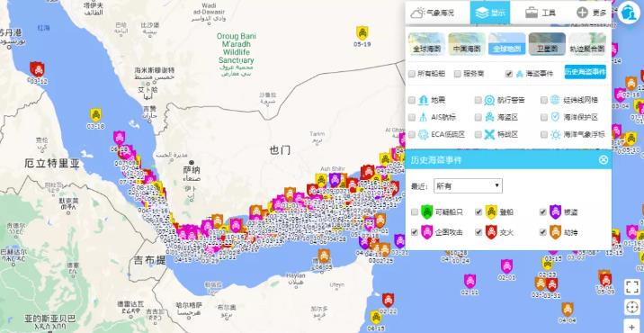The height and width of the screenshot is (333, 644).
Task: Click the locate crosshair map icon
Action: (x=632, y=307)
